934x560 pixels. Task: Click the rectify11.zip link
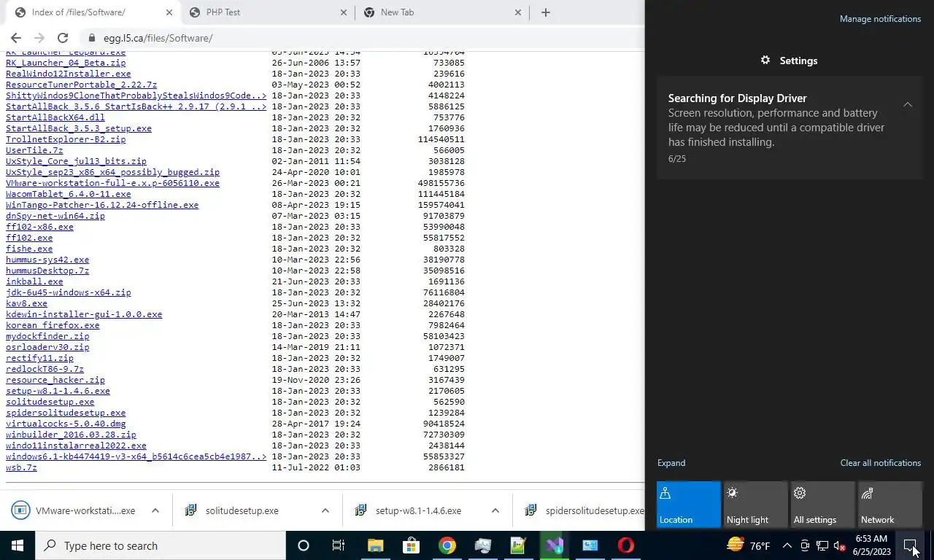pos(39,358)
